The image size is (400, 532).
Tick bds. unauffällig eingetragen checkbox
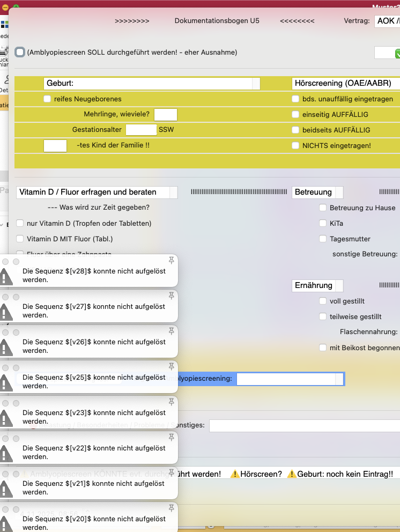(x=295, y=99)
